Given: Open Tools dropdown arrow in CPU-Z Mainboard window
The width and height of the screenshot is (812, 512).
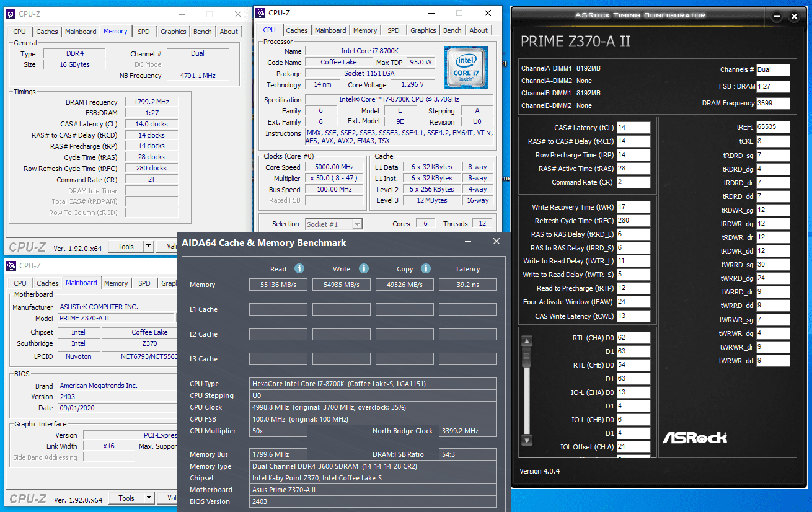Looking at the screenshot, I should (149, 498).
